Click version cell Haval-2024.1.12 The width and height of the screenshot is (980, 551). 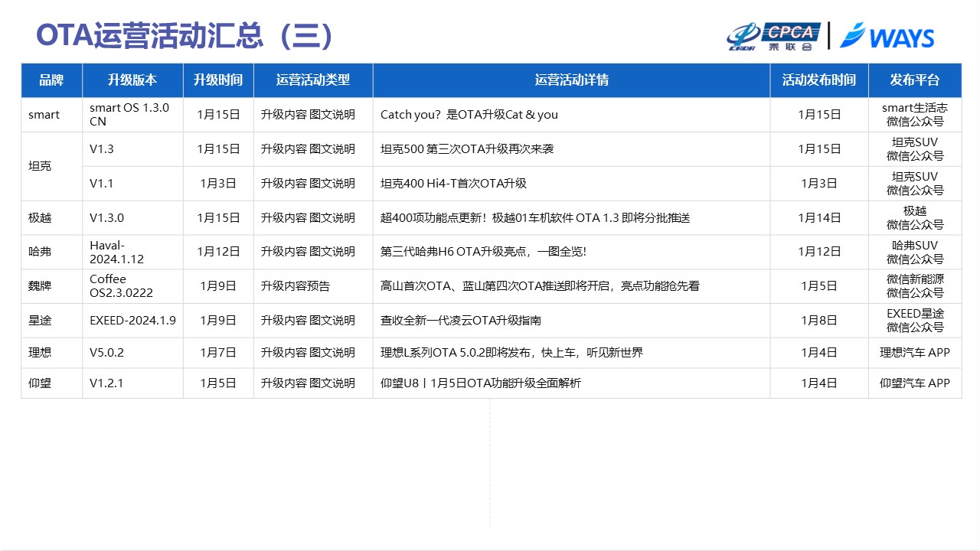132,252
